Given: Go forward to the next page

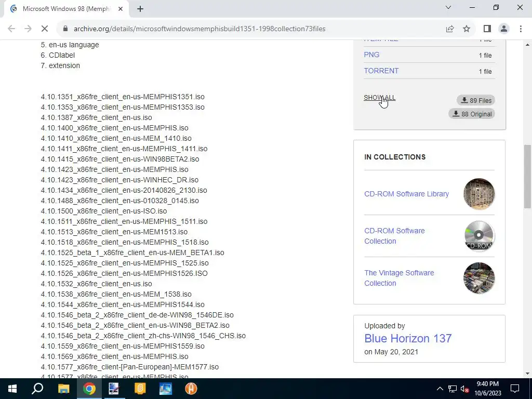Looking at the screenshot, I should click(x=28, y=29).
